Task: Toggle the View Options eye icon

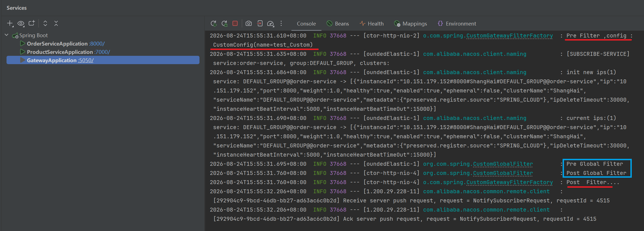Action: [21, 24]
